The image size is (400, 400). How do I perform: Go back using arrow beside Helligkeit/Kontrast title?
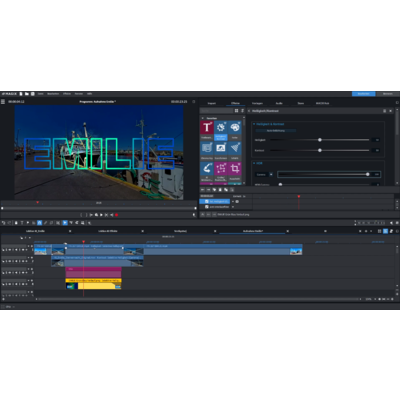click(249, 111)
